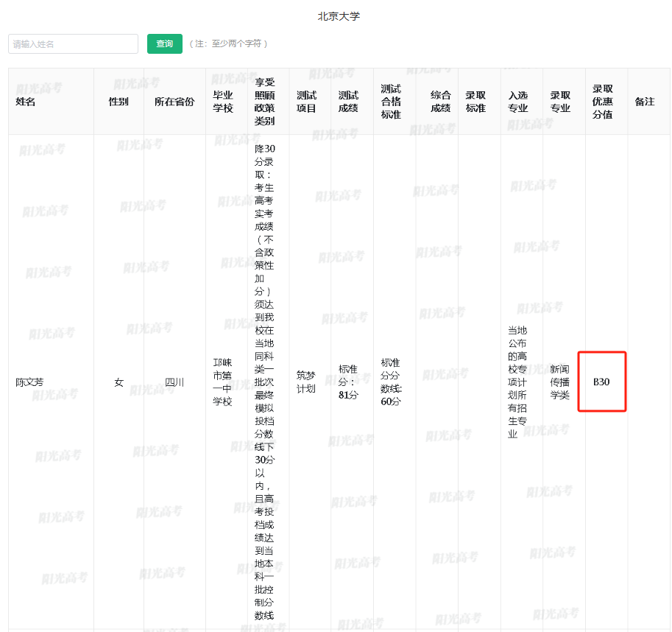Screen dimensions: 672x632
Task: Click the 入选专业 column header
Action: 517,102
